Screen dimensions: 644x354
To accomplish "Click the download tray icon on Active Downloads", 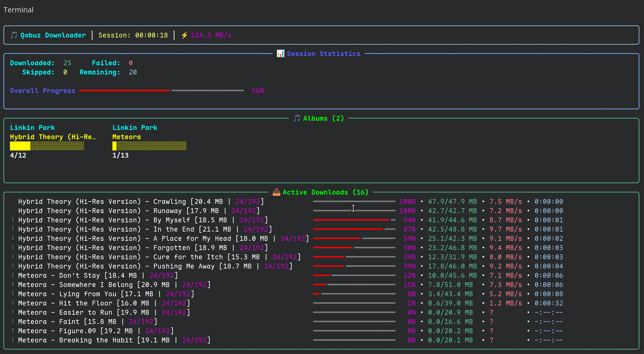I will click(x=277, y=192).
